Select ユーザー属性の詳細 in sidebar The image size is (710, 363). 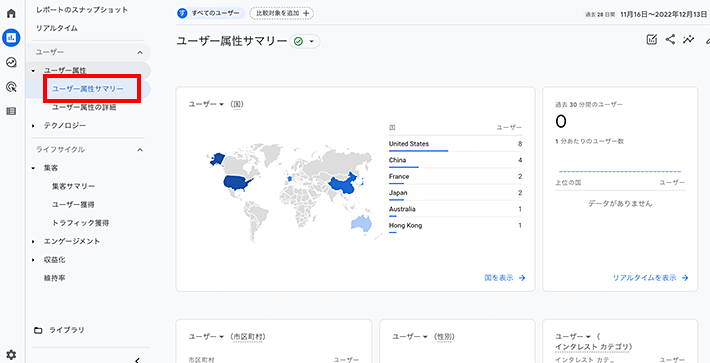pos(85,107)
